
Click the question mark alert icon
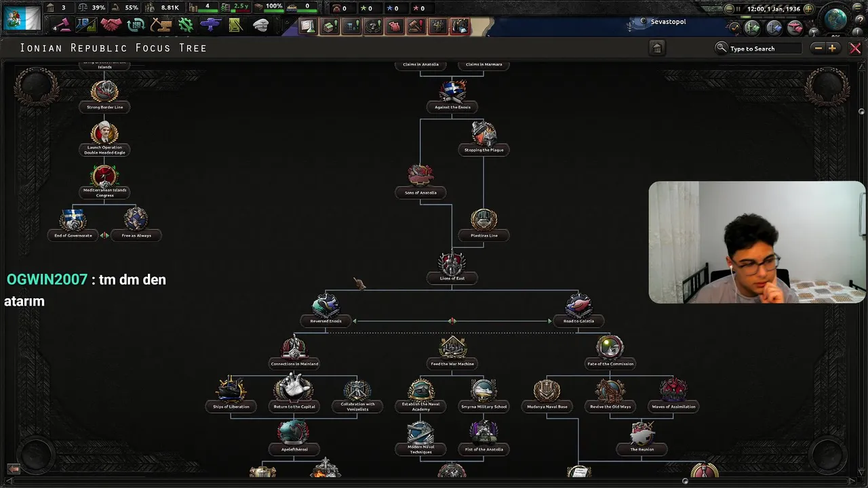click(372, 26)
